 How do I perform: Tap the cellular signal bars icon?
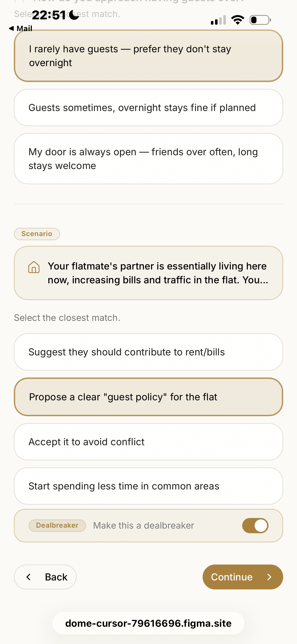pyautogui.click(x=218, y=20)
